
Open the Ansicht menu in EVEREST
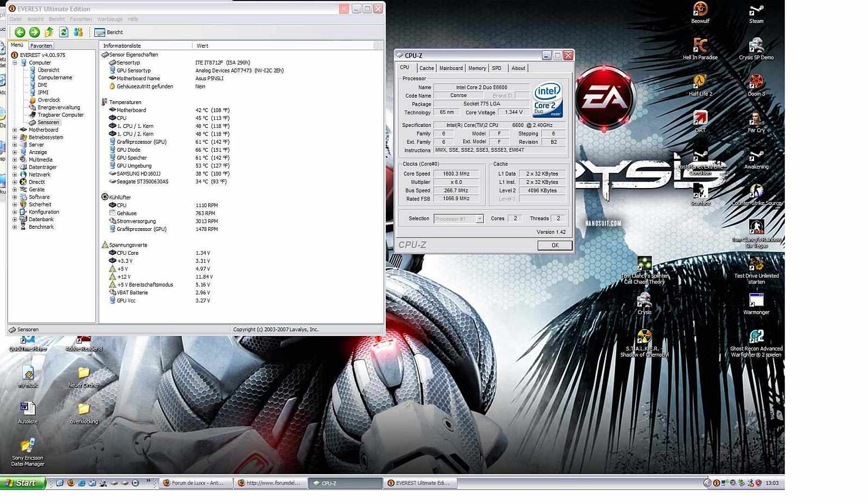tap(35, 20)
